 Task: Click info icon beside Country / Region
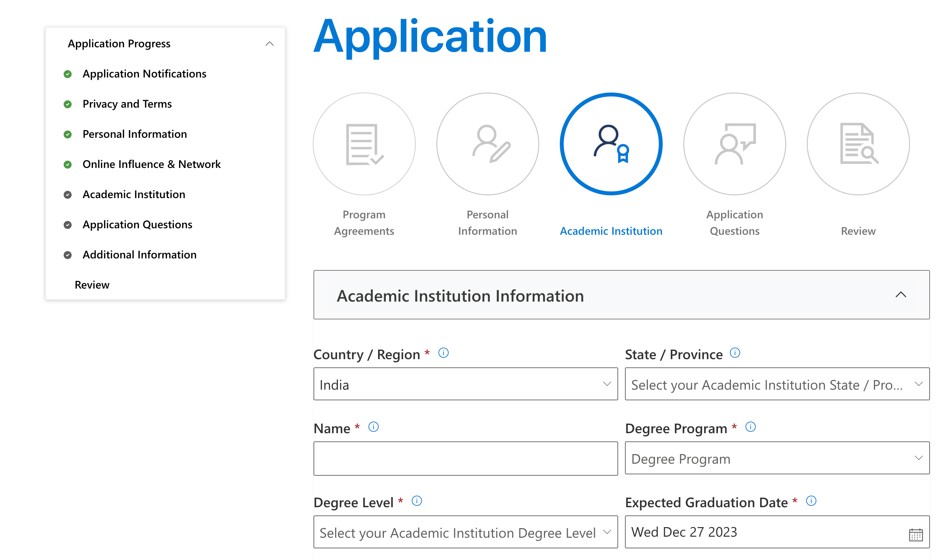tap(443, 353)
